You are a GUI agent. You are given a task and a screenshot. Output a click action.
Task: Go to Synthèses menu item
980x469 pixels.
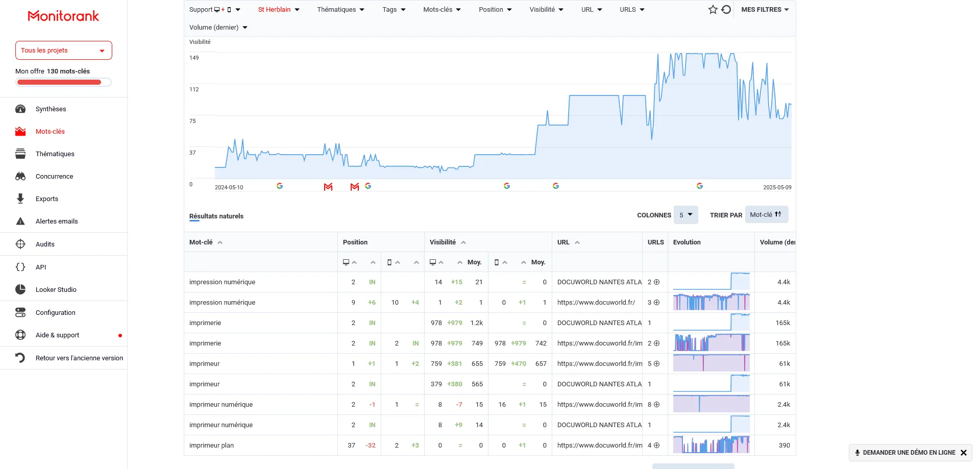tap(51, 109)
